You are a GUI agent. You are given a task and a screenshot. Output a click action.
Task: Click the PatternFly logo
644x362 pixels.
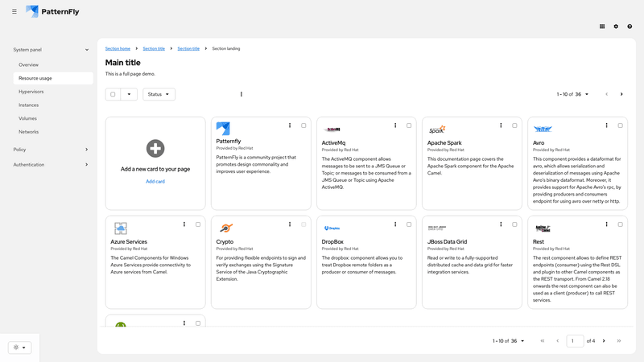click(52, 11)
